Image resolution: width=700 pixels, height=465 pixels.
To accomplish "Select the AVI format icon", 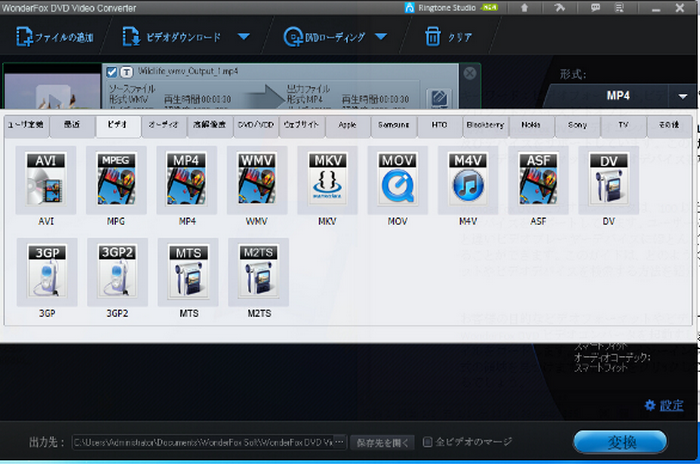I will pyautogui.click(x=46, y=180).
